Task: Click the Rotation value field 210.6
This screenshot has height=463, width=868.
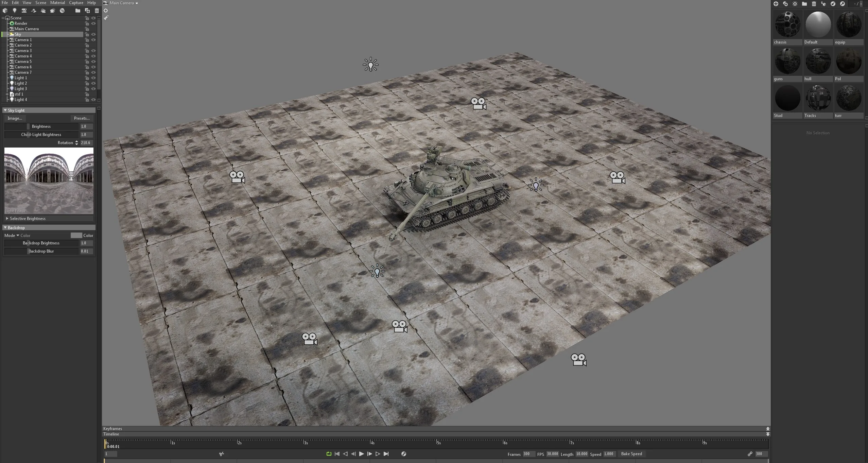Action: point(86,143)
